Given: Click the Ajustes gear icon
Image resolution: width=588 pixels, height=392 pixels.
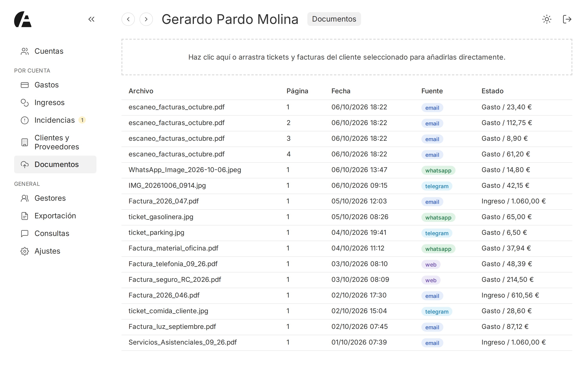Looking at the screenshot, I should pyautogui.click(x=25, y=251).
